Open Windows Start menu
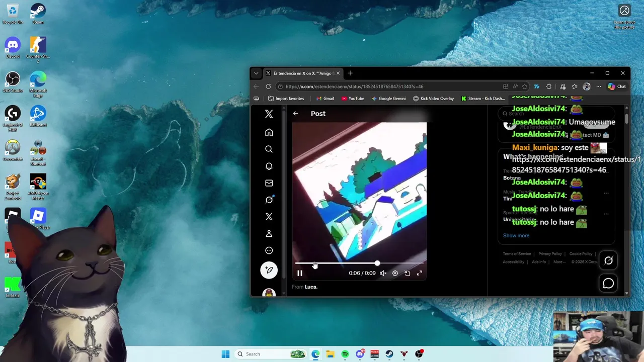The height and width of the screenshot is (362, 644). tap(225, 354)
